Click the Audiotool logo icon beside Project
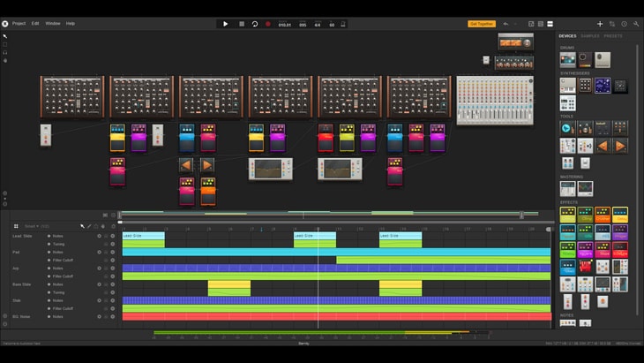The width and height of the screenshot is (644, 363). pyautogui.click(x=5, y=24)
